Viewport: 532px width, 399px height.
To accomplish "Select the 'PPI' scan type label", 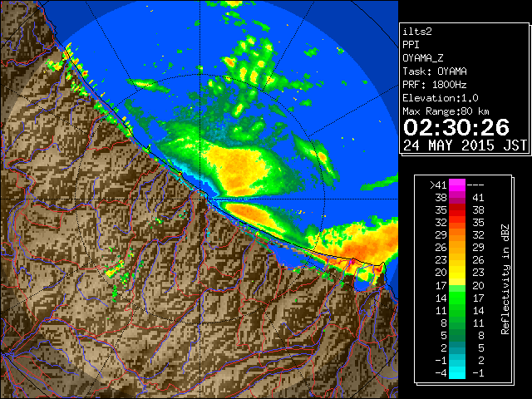I will coord(411,45).
